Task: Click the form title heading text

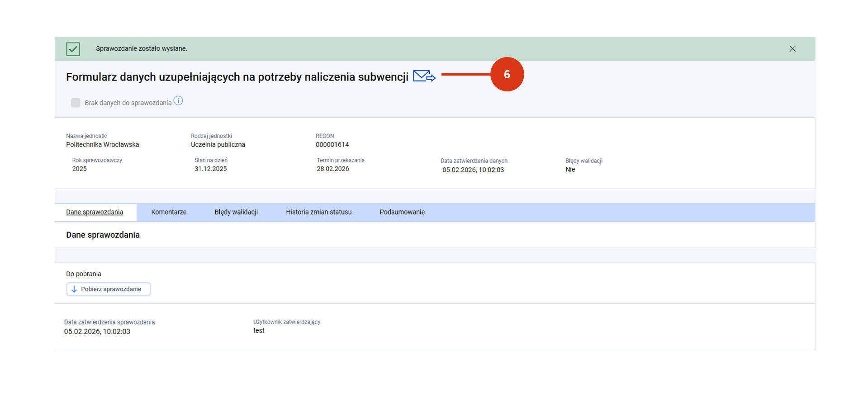Action: (x=237, y=77)
